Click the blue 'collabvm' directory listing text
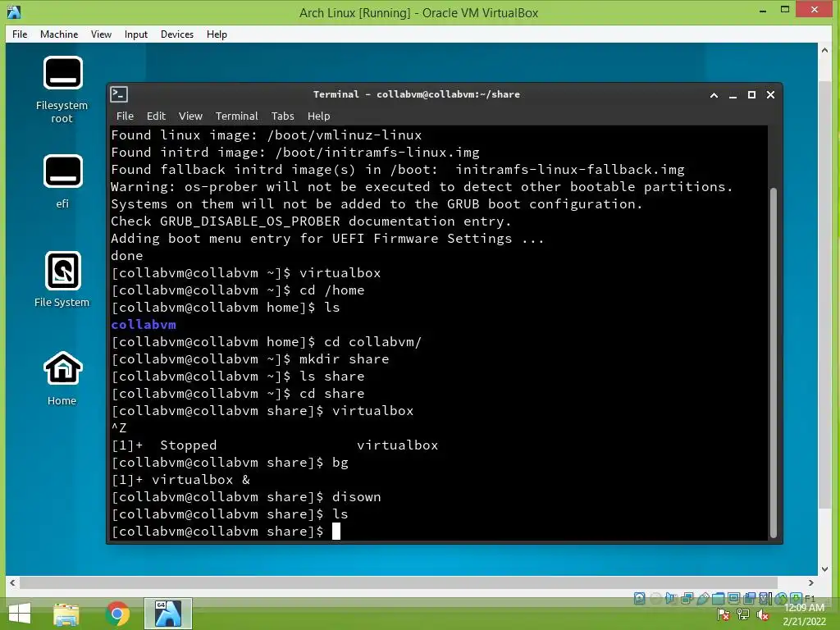840x630 pixels. tap(144, 325)
